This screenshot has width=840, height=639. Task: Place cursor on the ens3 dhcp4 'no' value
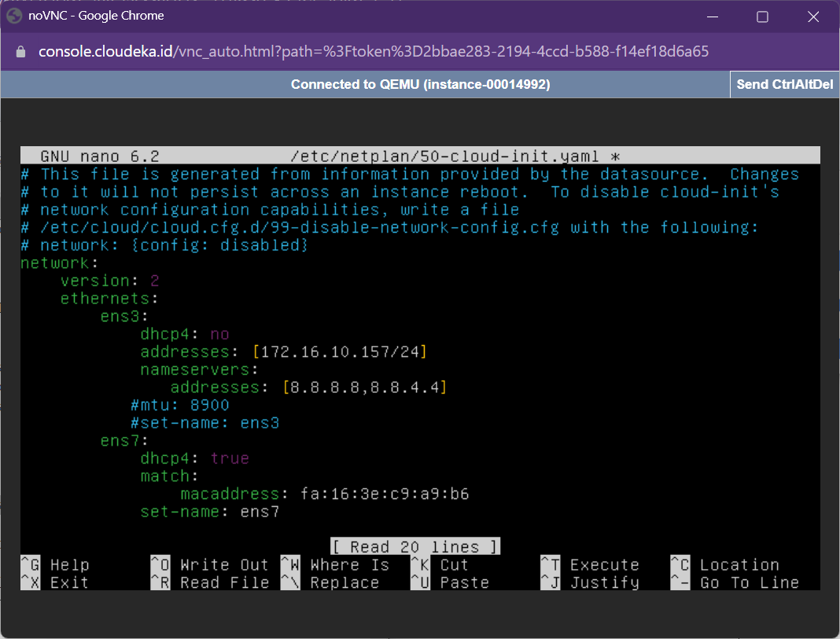coord(219,334)
